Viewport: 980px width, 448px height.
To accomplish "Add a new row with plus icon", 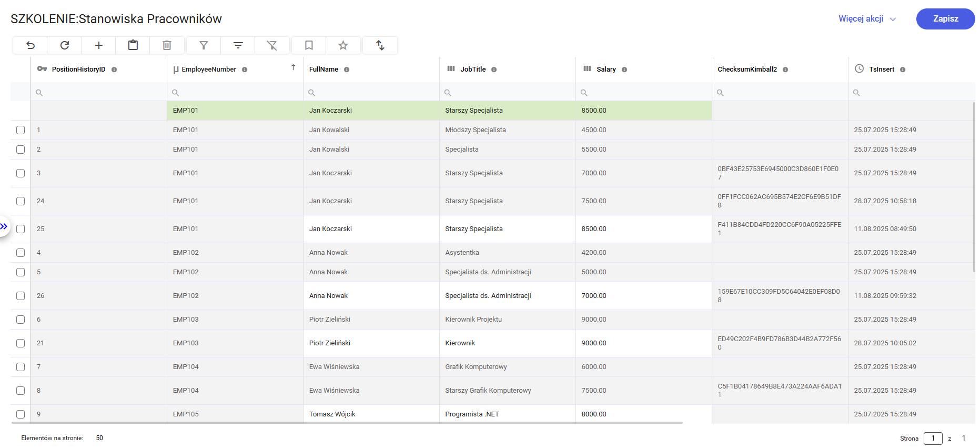I will pyautogui.click(x=99, y=45).
